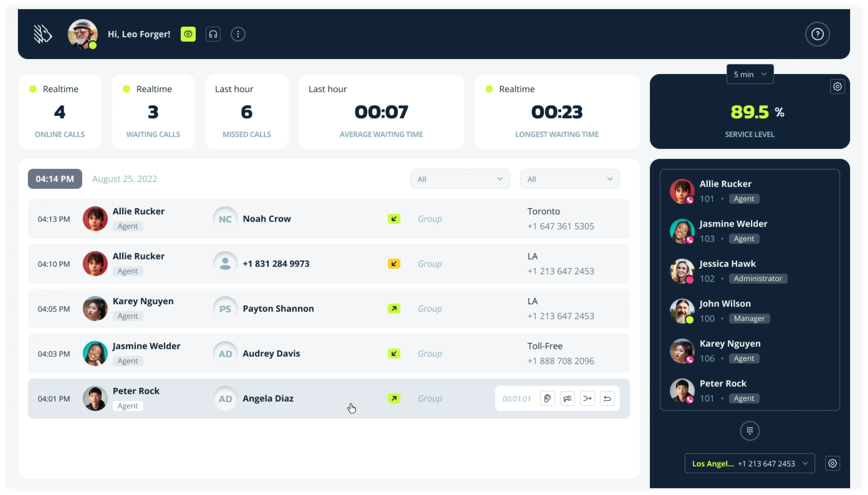The image size is (868, 495).
Task: Click Jessica Hawk in the contacts list
Action: [x=728, y=263]
